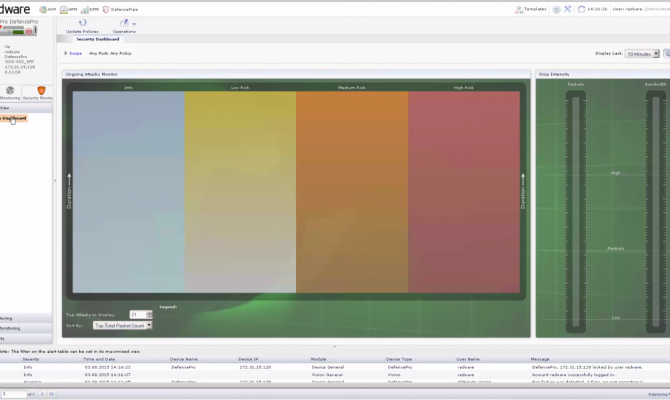Click the refresh icon in header

[581, 9]
